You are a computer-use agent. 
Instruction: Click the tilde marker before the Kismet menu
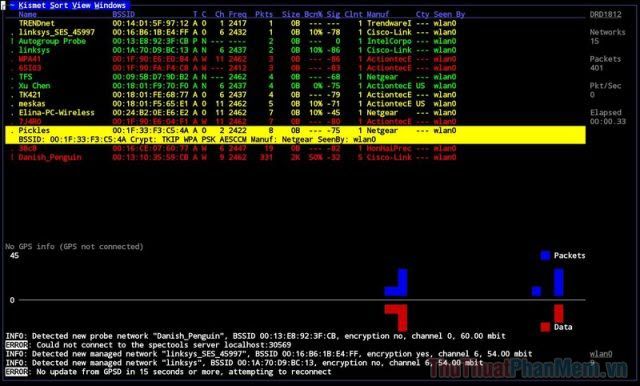12,5
